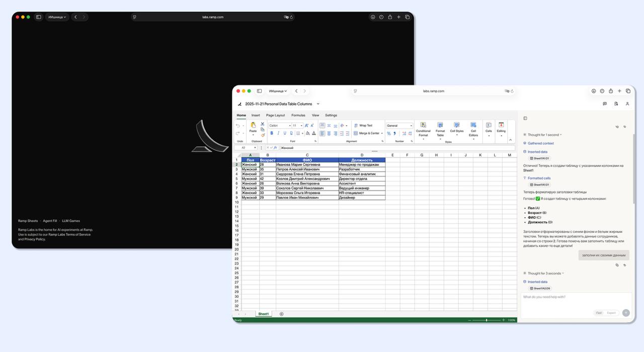
Task: Open the document title dropdown chevron
Action: pyautogui.click(x=318, y=104)
